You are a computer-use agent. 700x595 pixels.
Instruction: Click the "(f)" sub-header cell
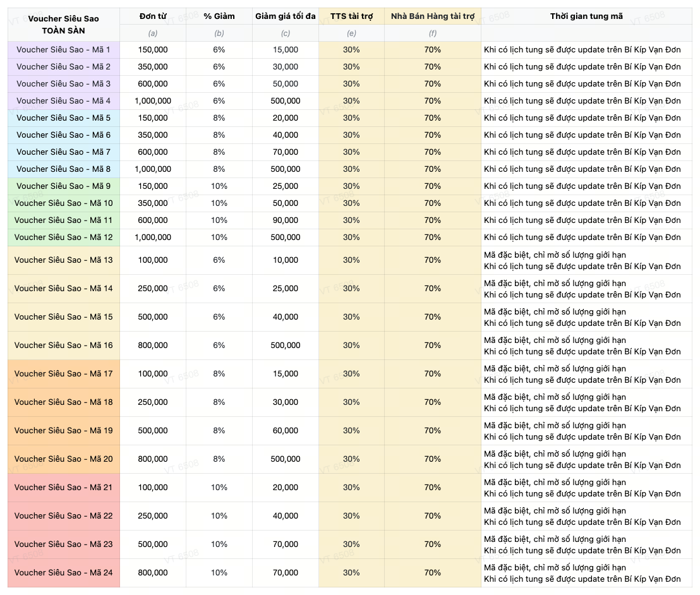pos(433,33)
